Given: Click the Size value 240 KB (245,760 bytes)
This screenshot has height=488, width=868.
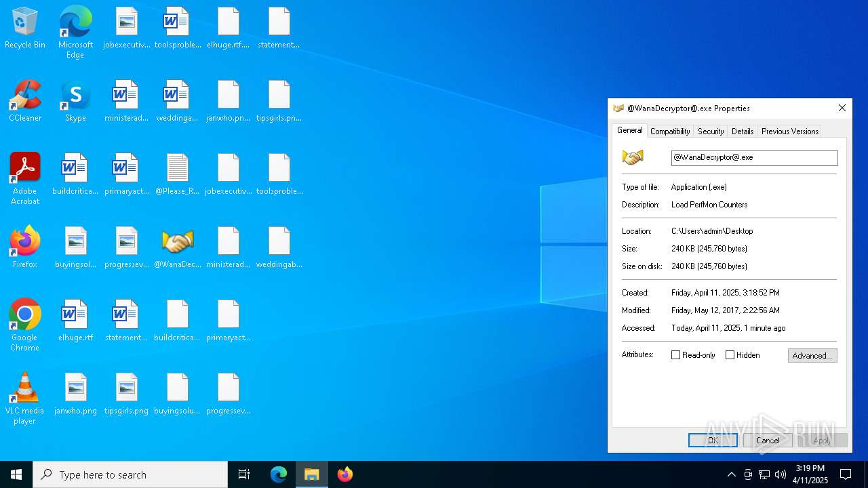Looking at the screenshot, I should point(709,249).
